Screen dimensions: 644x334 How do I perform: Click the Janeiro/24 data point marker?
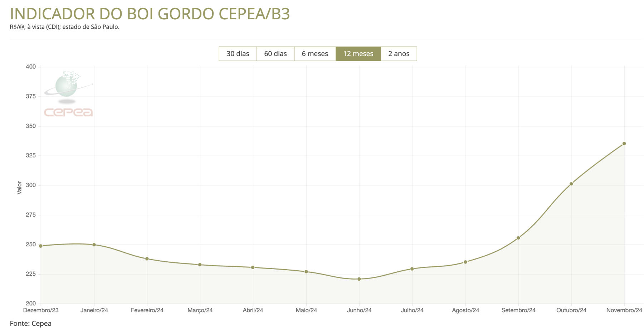(94, 245)
